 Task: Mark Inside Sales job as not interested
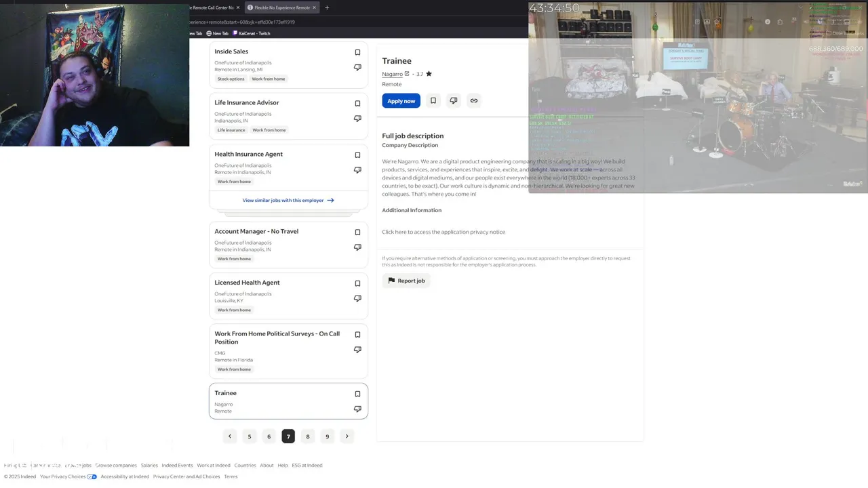[x=357, y=67]
